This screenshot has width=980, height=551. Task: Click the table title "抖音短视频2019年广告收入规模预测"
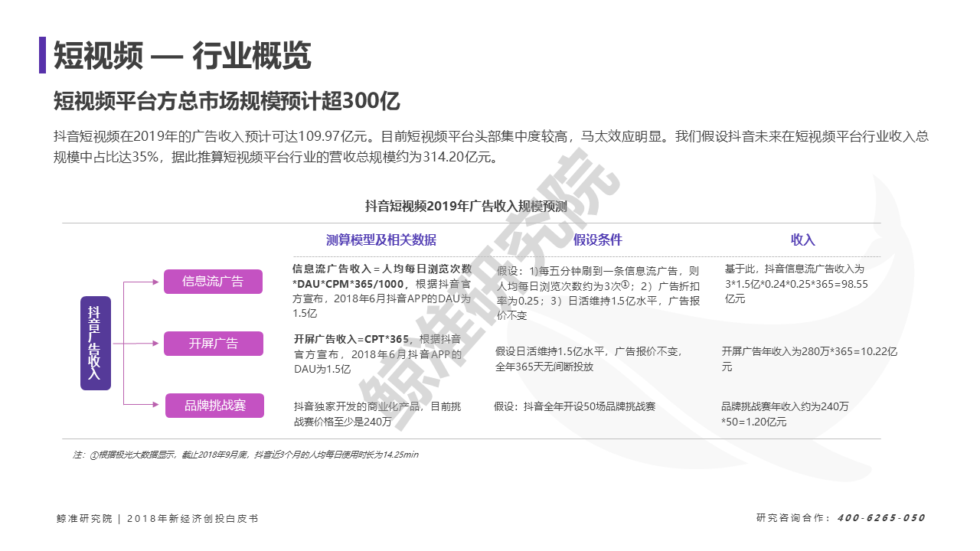[x=465, y=206]
